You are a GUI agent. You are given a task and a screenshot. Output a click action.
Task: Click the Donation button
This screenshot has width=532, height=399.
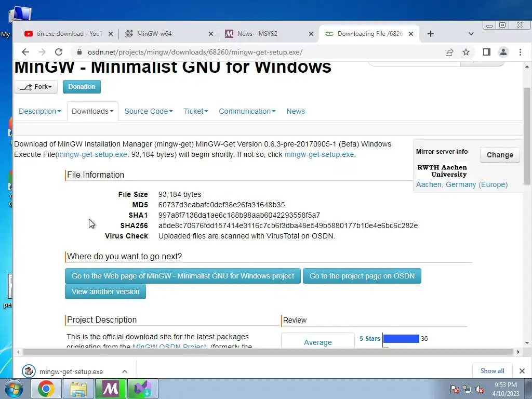pos(82,87)
